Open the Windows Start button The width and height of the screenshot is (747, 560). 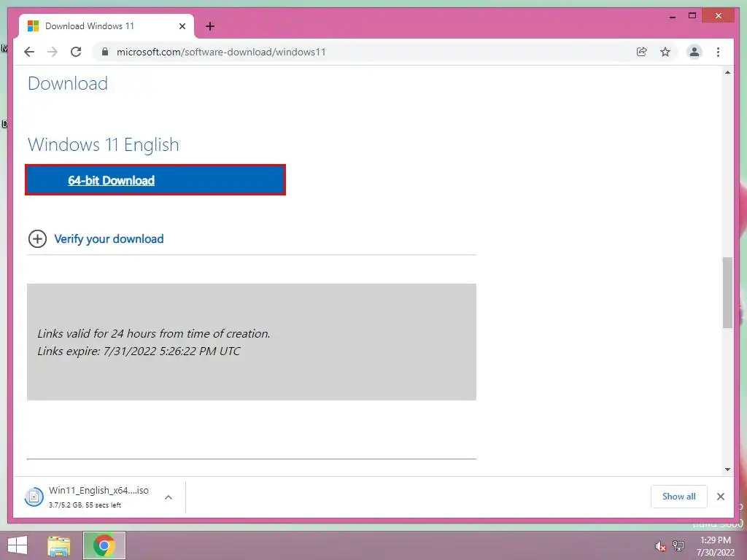(x=18, y=545)
